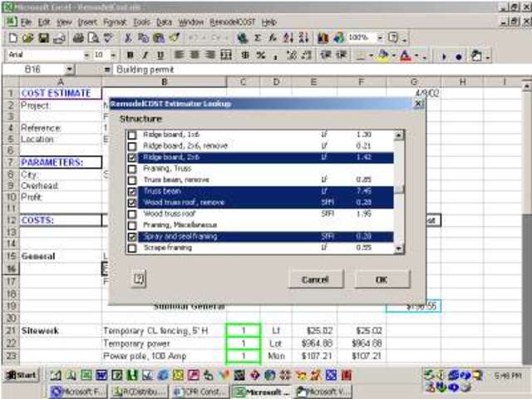The width and height of the screenshot is (532, 399).
Task: Uncheck the Truss beam checkbox
Action: [x=132, y=192]
